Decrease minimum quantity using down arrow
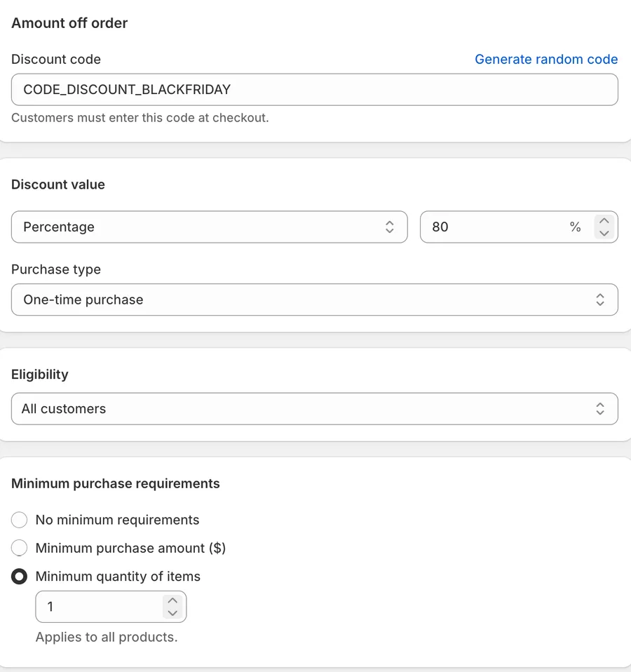This screenshot has height=672, width=631. pos(172,613)
